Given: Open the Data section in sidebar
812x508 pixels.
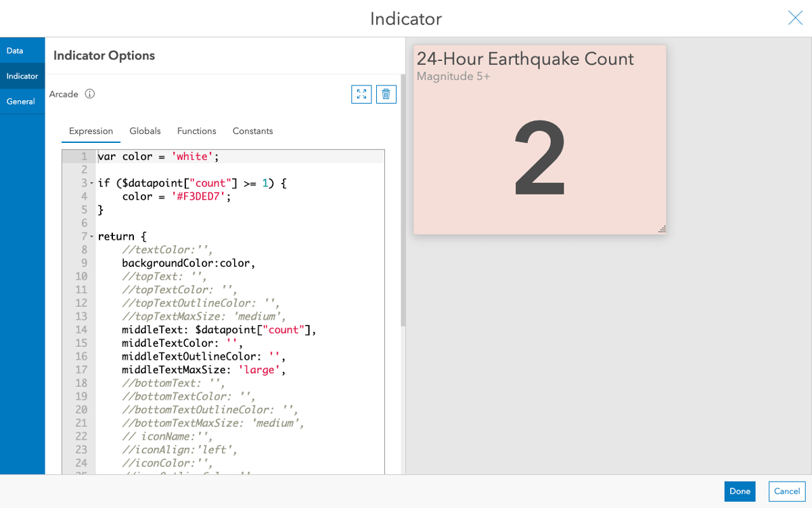Looking at the screenshot, I should pyautogui.click(x=15, y=51).
